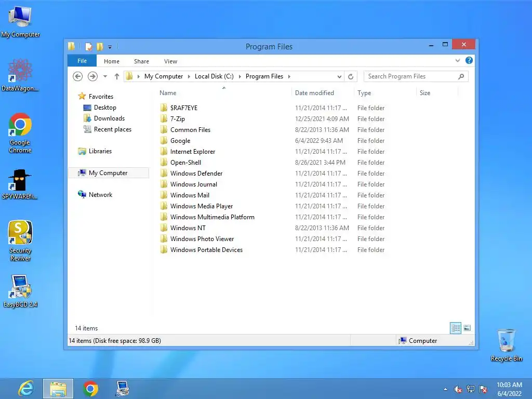This screenshot has width=532, height=399.
Task: Switch to large thumbnails view button
Action: tap(467, 328)
